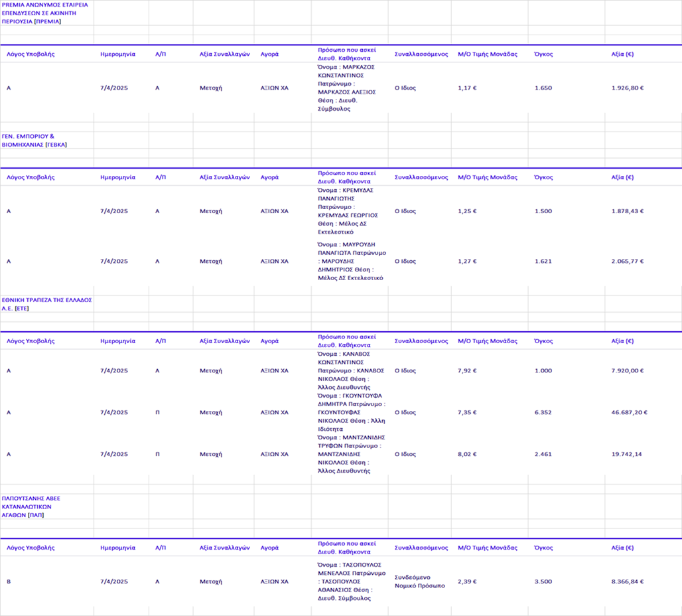Click the unit price 7,35 €
The width and height of the screenshot is (682, 616).
point(467,412)
